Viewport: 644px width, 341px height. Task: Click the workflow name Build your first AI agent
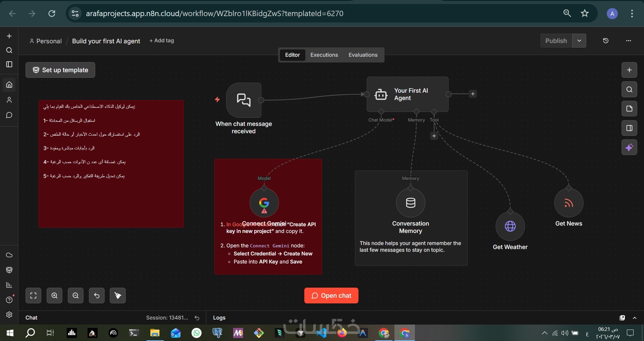tap(106, 41)
